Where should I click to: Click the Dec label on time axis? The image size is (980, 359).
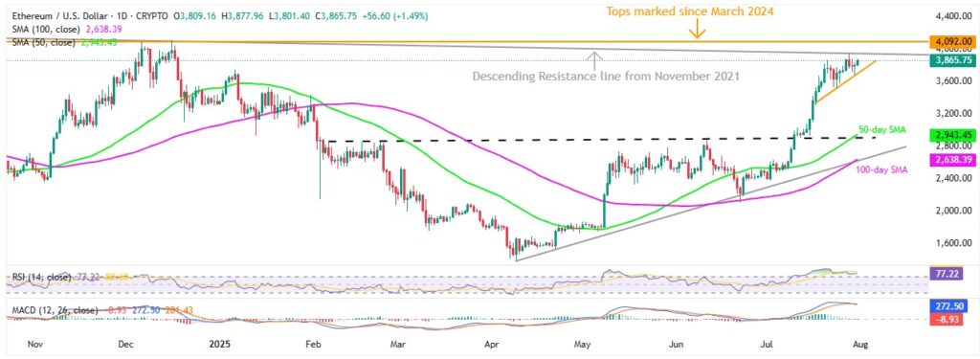point(127,344)
